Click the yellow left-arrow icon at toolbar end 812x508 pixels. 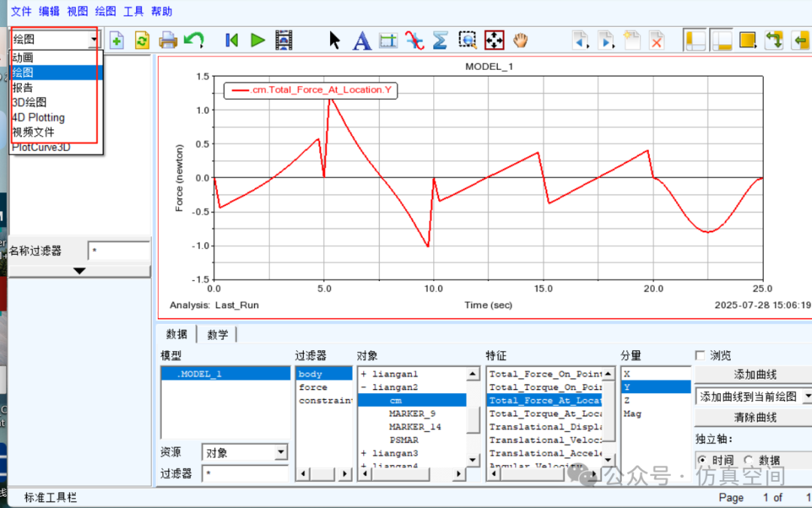tap(801, 40)
